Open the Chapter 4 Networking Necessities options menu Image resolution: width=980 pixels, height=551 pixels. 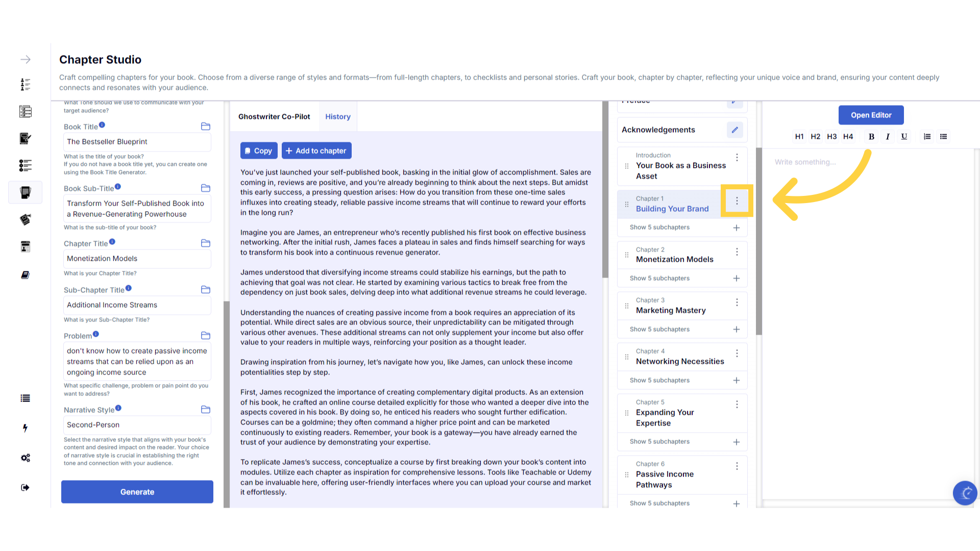(737, 353)
